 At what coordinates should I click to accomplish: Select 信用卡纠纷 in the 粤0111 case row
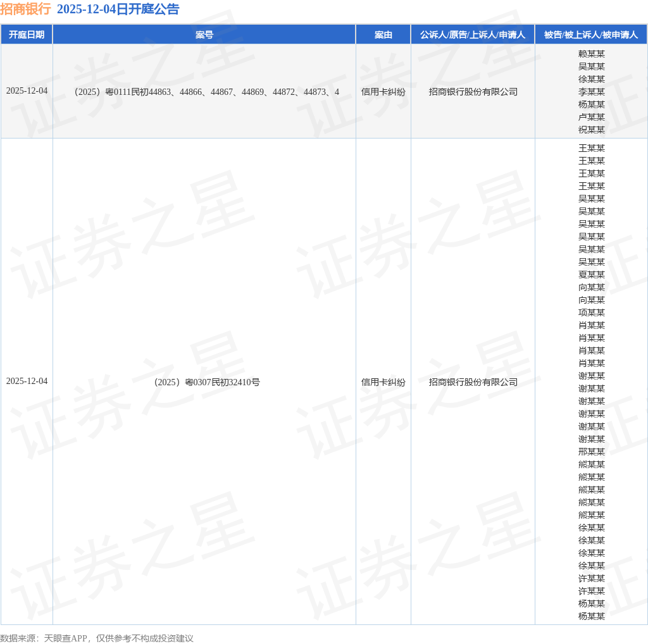pyautogui.click(x=383, y=92)
